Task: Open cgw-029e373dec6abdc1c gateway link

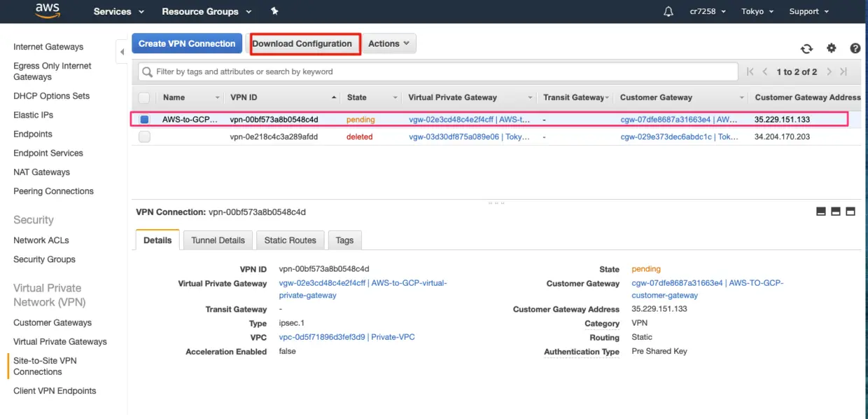Action: (x=679, y=137)
